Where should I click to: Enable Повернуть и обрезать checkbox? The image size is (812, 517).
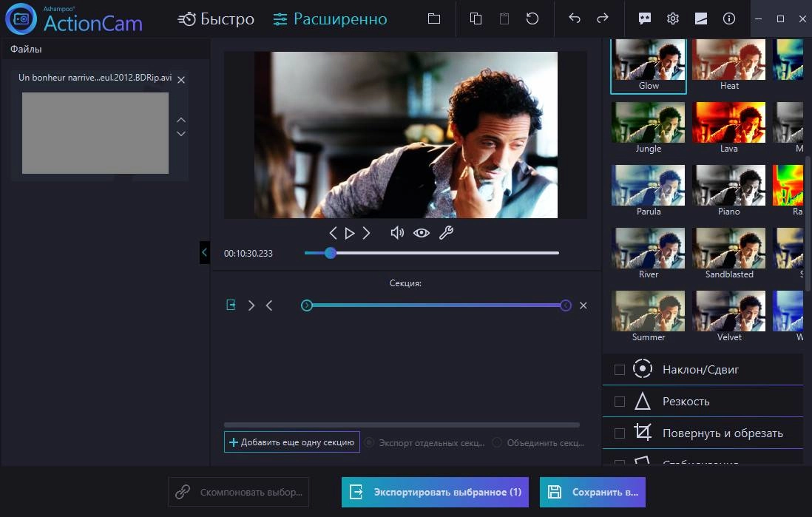[620, 433]
